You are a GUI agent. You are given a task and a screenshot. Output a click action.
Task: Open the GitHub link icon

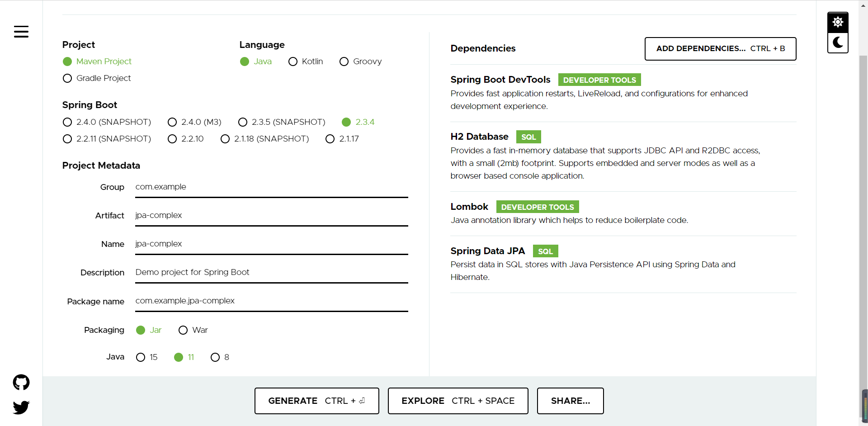[x=21, y=383]
